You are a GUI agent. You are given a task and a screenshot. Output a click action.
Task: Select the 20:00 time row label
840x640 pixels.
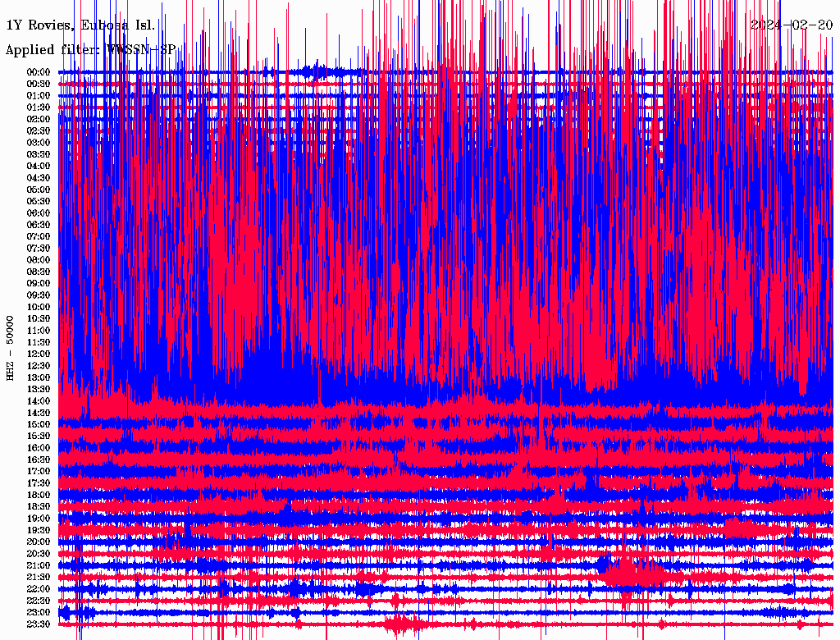point(39,542)
